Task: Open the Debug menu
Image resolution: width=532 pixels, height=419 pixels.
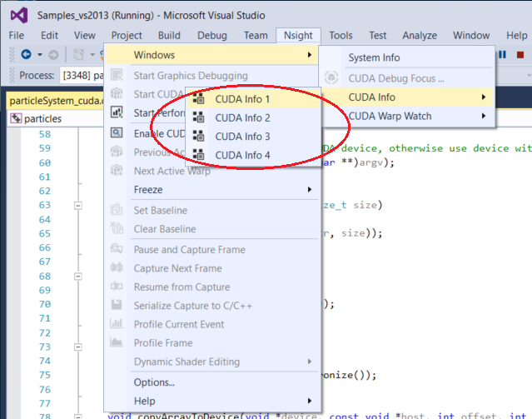Action: coord(212,35)
